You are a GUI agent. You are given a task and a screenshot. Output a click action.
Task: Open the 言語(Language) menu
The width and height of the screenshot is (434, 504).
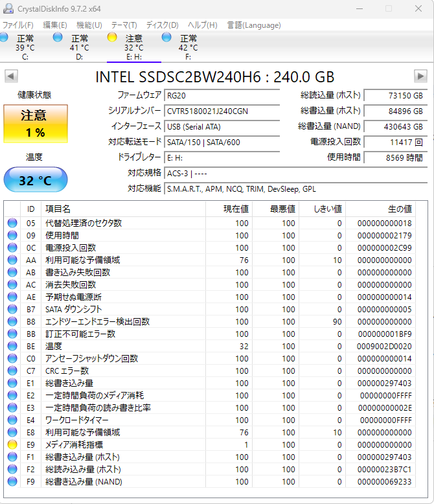tap(254, 25)
